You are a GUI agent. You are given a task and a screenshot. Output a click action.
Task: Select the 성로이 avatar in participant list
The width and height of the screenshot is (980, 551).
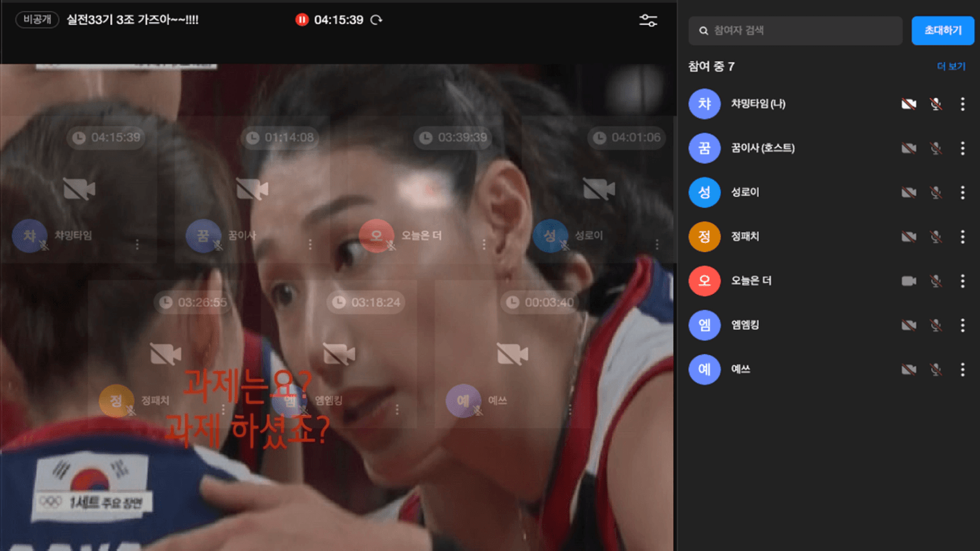pyautogui.click(x=704, y=192)
